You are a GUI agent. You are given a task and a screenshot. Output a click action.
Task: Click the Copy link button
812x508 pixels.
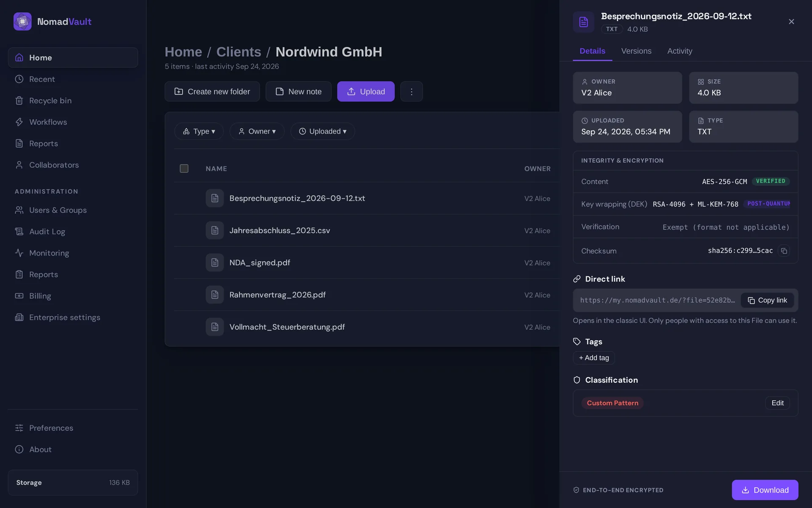pyautogui.click(x=767, y=300)
